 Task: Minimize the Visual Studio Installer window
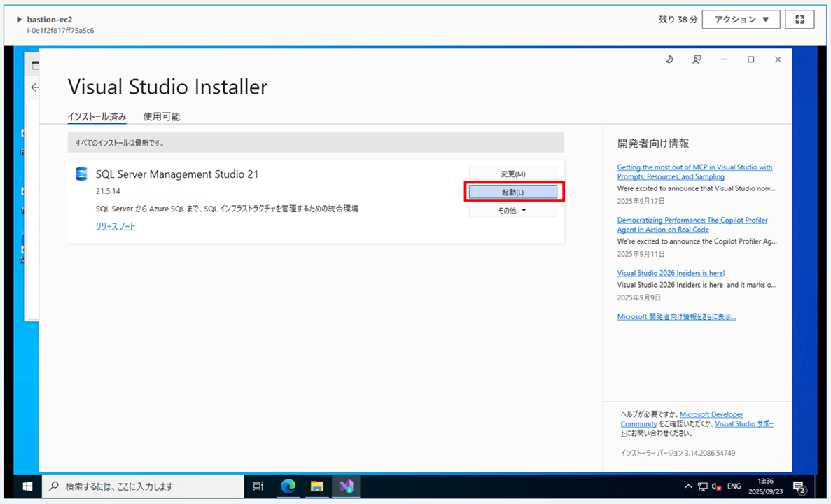[723, 59]
